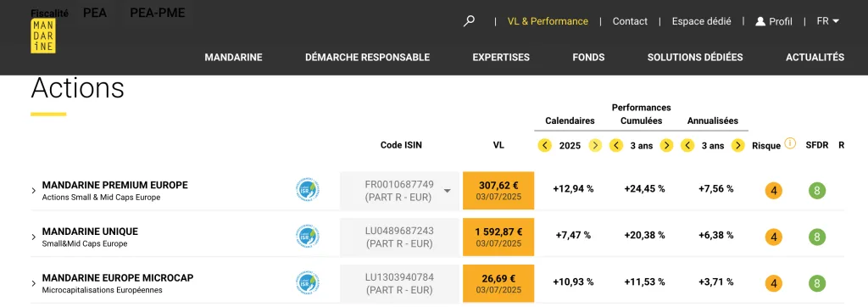The image size is (868, 307).
Task: Open the FR language dropdown
Action: tap(828, 21)
